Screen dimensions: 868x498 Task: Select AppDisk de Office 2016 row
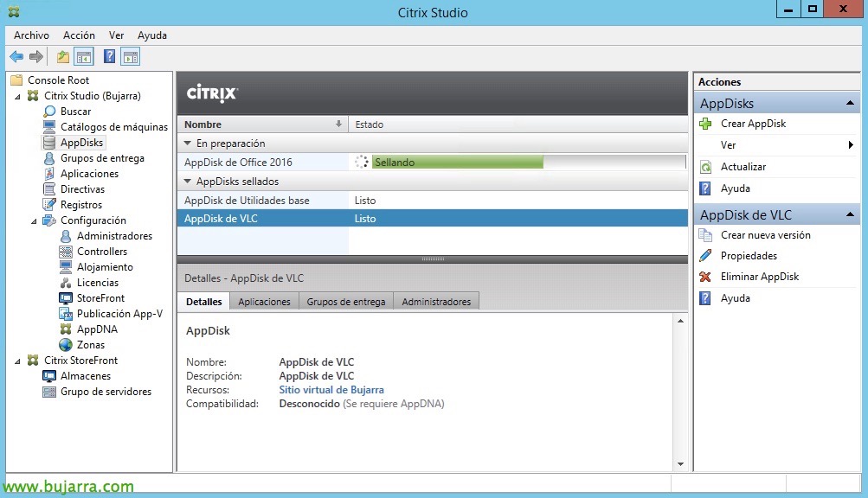coord(433,163)
